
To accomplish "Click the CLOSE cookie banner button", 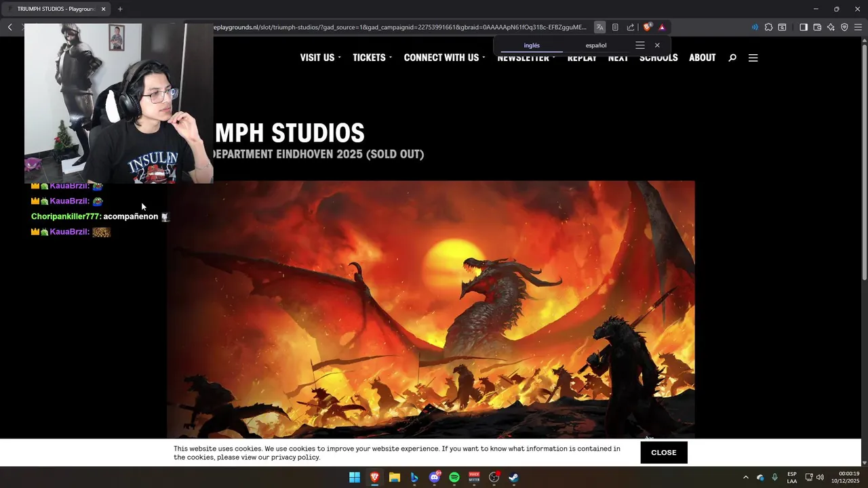I will [663, 453].
